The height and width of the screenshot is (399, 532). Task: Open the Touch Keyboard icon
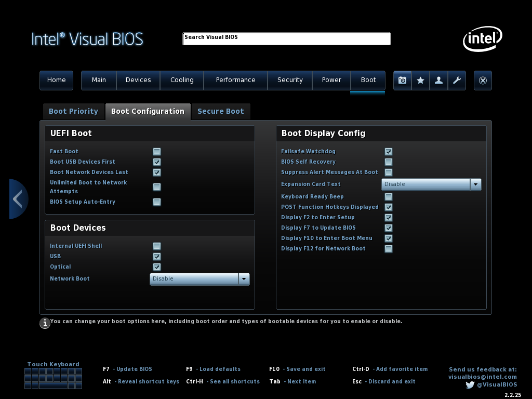[53, 378]
